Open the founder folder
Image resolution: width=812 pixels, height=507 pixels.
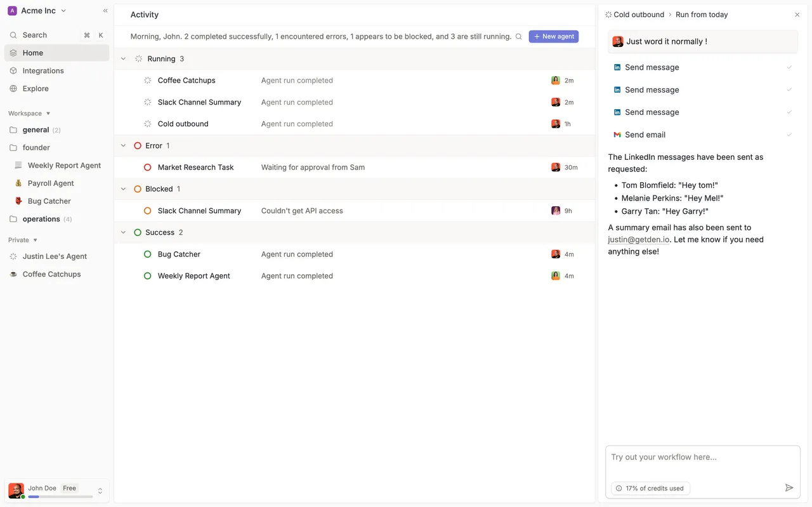point(56,147)
